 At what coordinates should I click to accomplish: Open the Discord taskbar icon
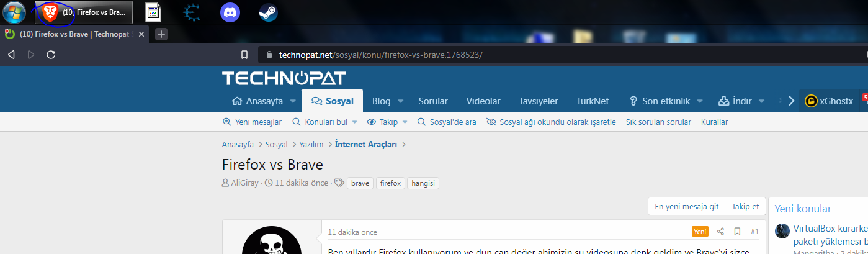230,12
